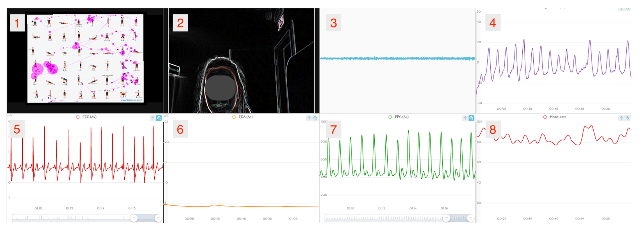Toggle the EDA (A3) legend series
Viewport: 644px width, 229px height.
[242, 117]
